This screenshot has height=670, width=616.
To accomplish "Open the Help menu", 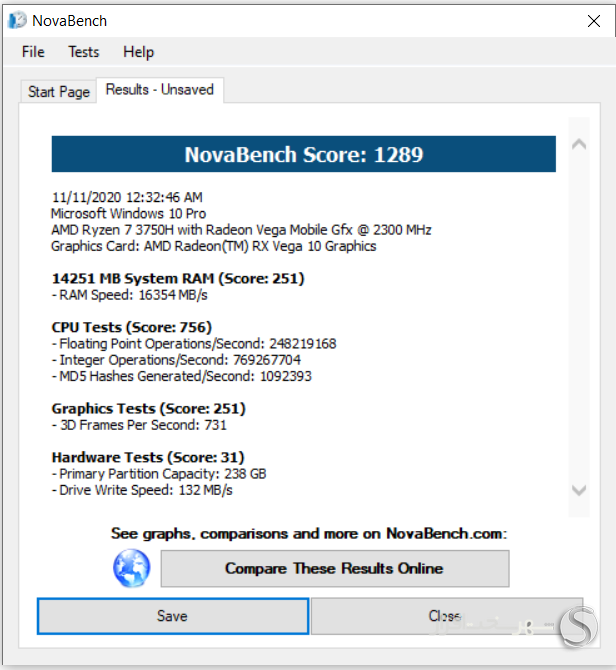I will 138,52.
